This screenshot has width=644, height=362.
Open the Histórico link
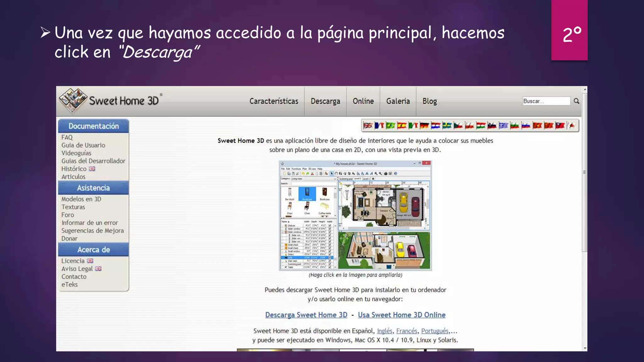[x=74, y=169]
